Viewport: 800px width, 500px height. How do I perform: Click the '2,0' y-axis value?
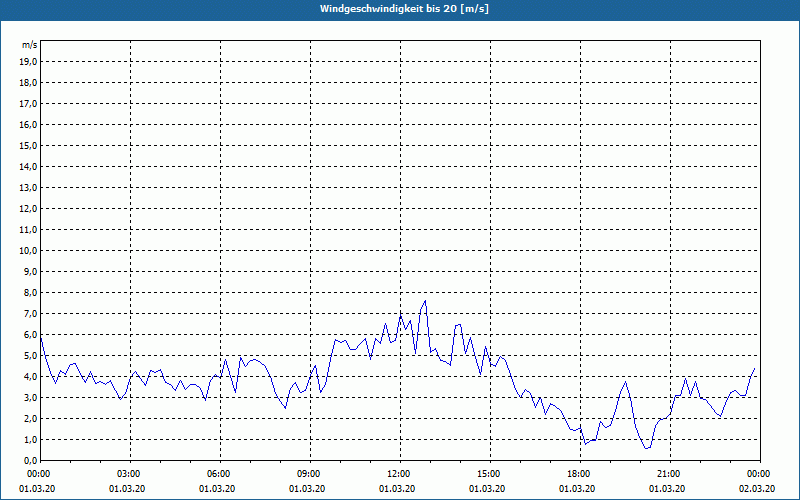pyautogui.click(x=30, y=419)
